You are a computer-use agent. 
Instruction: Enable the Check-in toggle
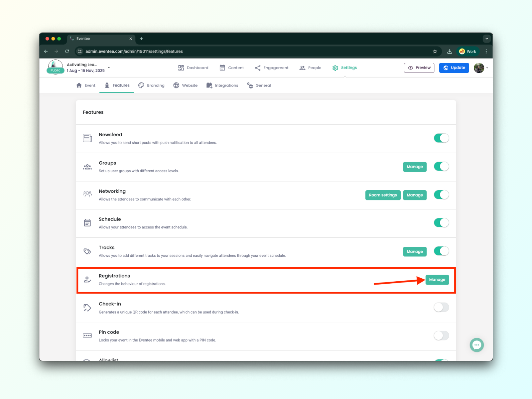pyautogui.click(x=441, y=307)
